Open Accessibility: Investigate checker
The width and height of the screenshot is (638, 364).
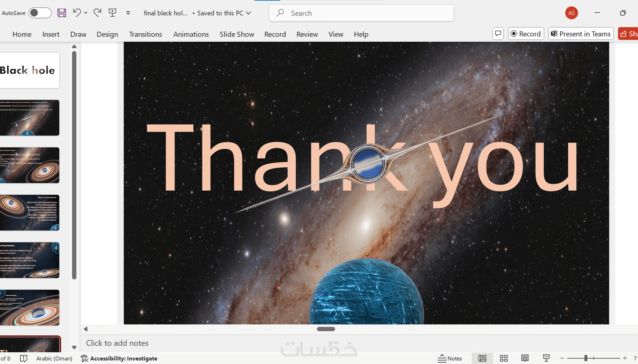click(119, 358)
